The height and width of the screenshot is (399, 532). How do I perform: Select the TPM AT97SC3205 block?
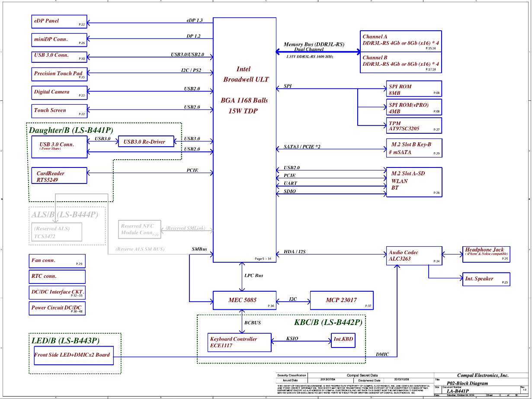click(x=414, y=125)
